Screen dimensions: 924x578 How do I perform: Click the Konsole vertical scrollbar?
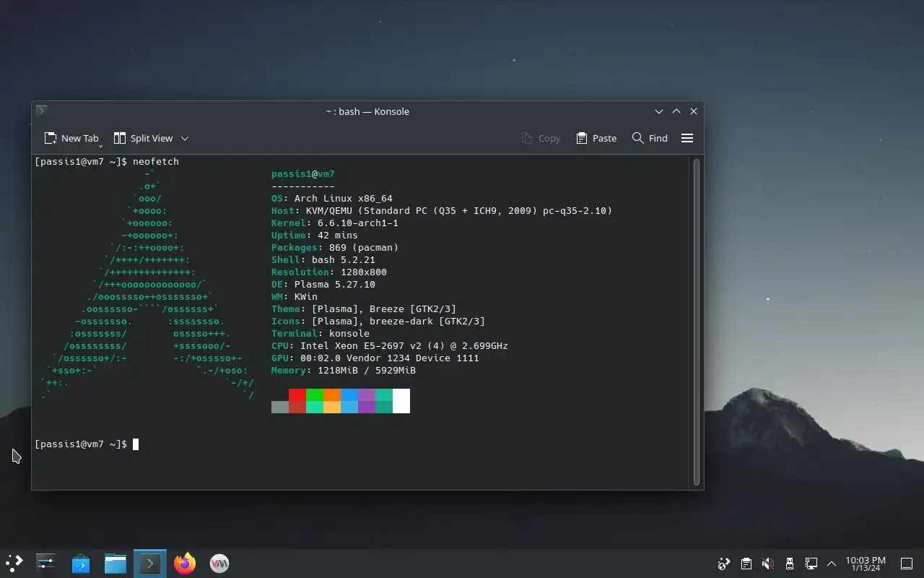(x=697, y=322)
